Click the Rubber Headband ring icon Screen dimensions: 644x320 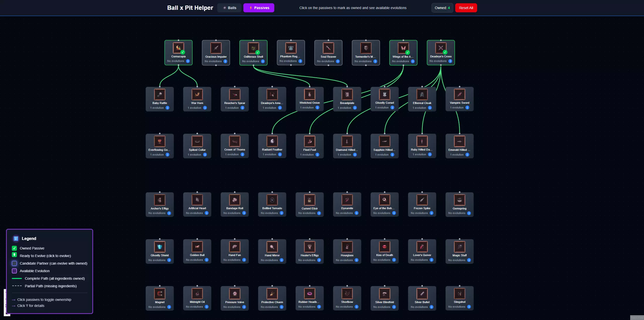point(310,294)
